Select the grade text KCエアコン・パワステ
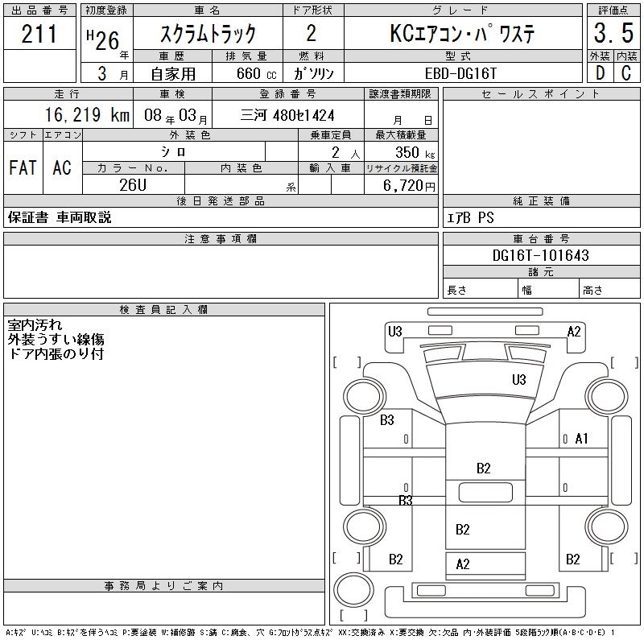Image resolution: width=644 pixels, height=644 pixels. point(462,34)
